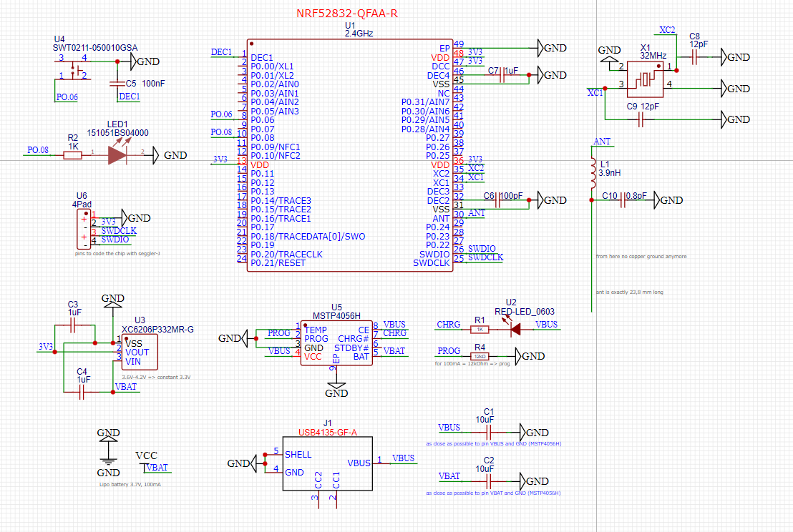Select the LED1 diode triangle symbol
The image size is (793, 532).
tap(117, 155)
